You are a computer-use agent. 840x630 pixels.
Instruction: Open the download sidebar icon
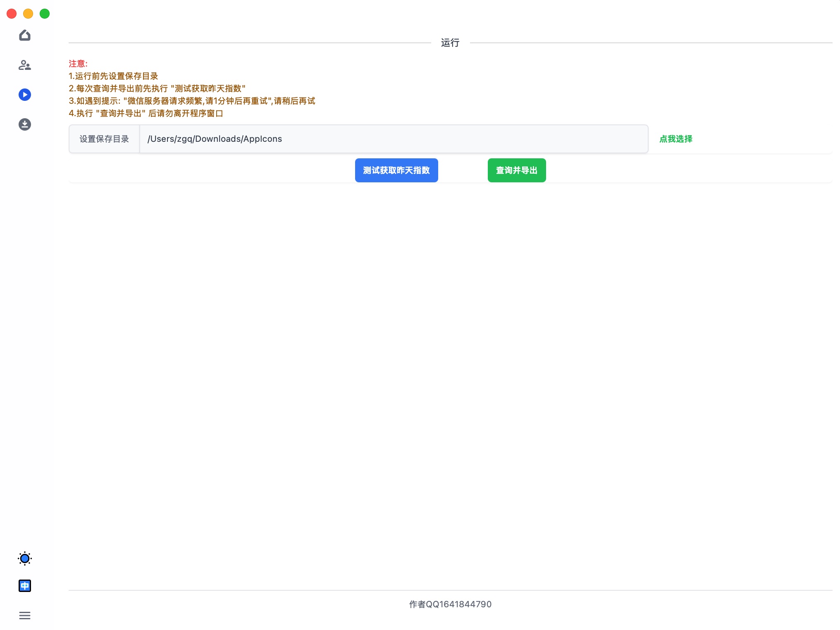(x=25, y=124)
